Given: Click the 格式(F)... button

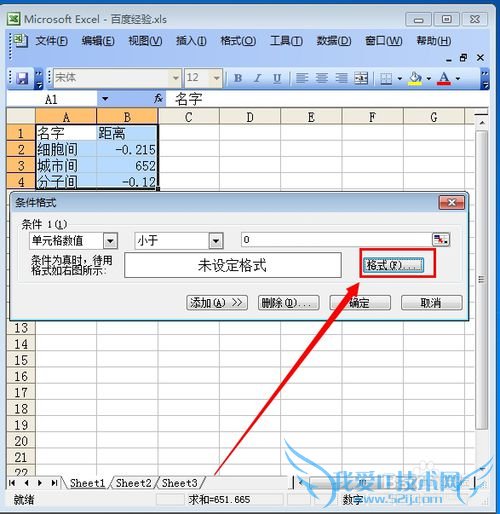Looking at the screenshot, I should (x=393, y=266).
